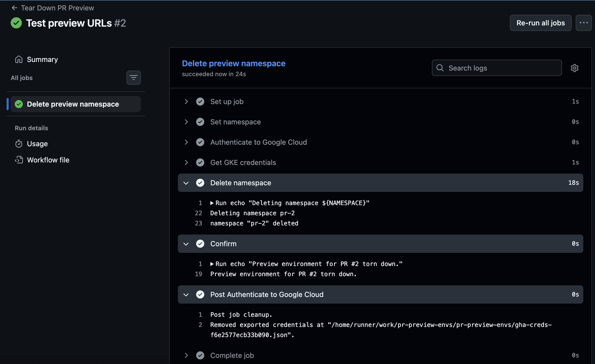
Task: Click the Usage stopwatch icon
Action: click(19, 144)
